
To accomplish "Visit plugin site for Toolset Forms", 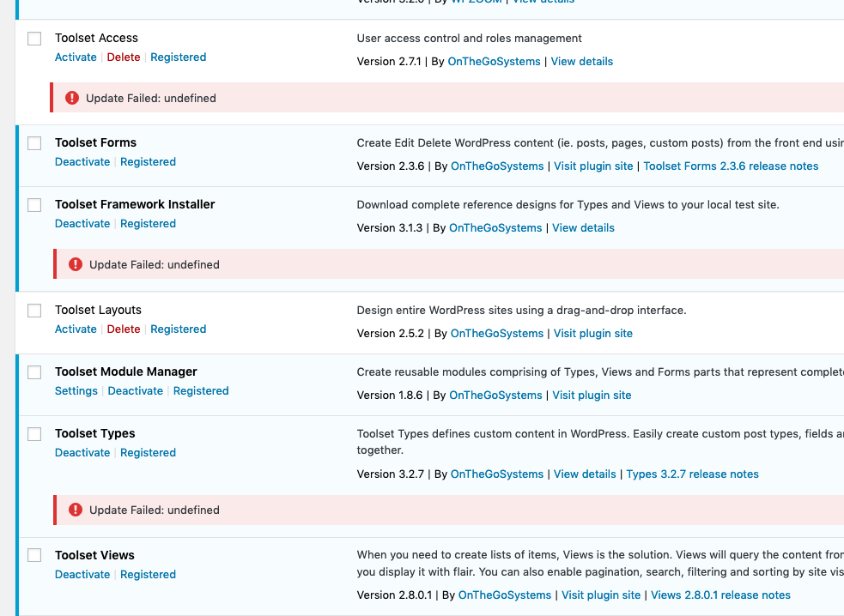I will (593, 166).
